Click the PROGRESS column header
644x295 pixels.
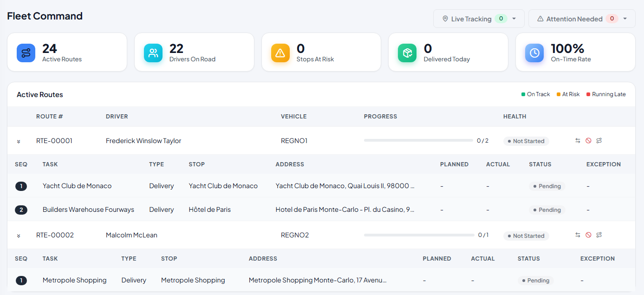(381, 117)
